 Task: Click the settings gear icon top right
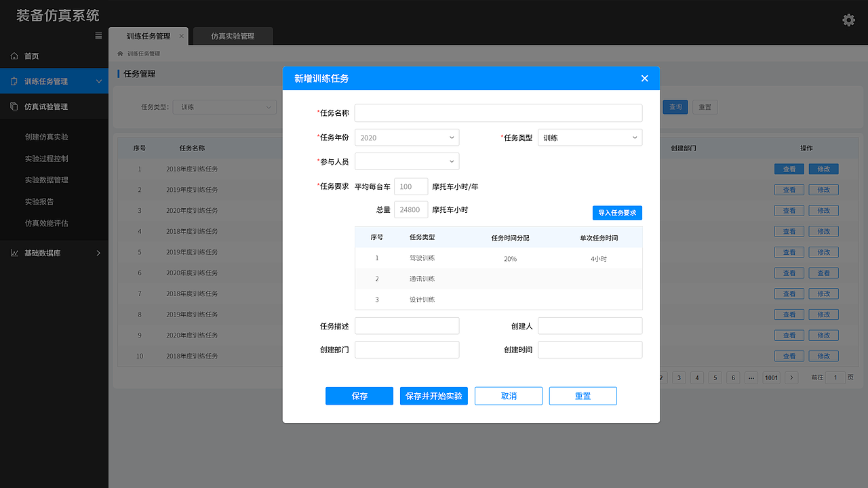[848, 20]
